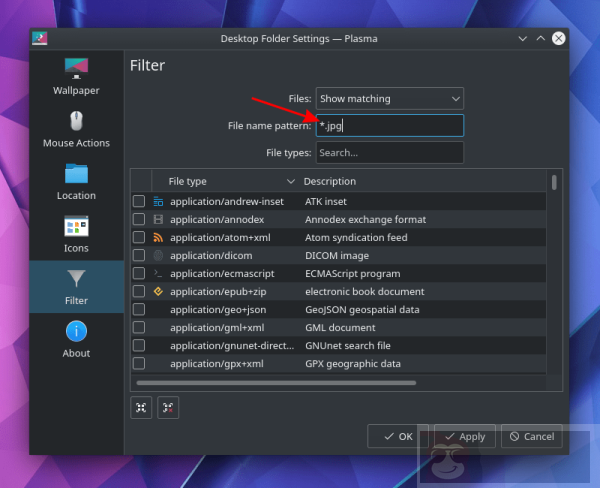
Task: Enable the application/atom+xml checkbox
Action: [139, 237]
